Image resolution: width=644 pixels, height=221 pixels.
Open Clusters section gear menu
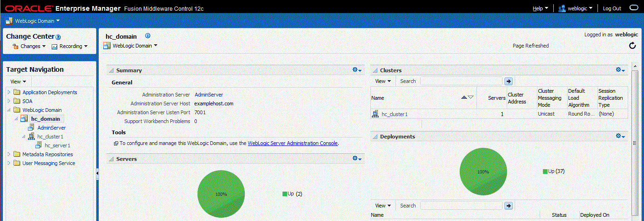(620, 70)
